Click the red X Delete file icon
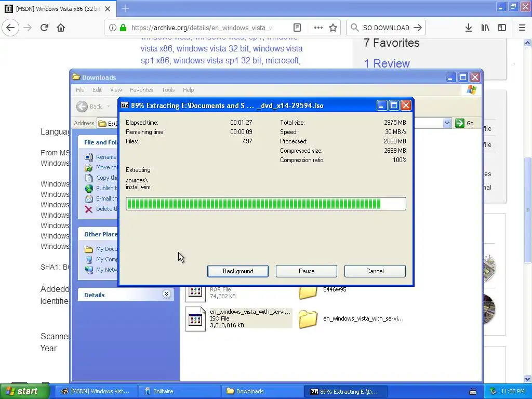 (88, 209)
